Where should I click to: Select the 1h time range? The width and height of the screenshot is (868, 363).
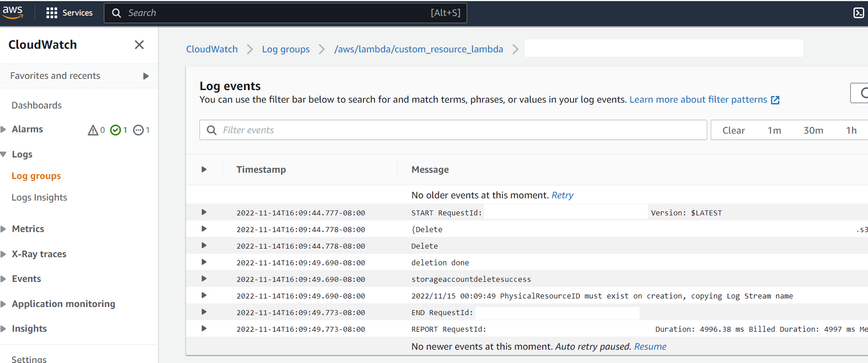pos(851,130)
